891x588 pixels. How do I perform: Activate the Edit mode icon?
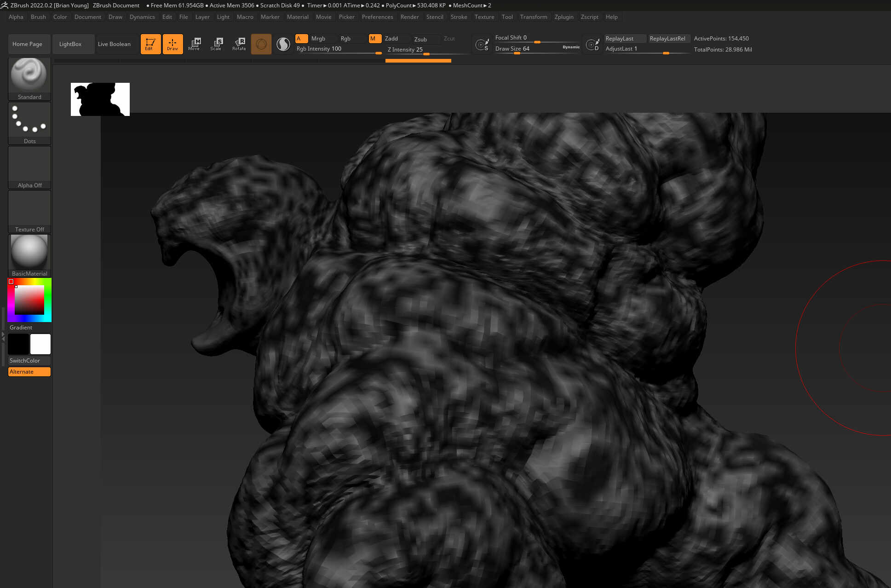pyautogui.click(x=150, y=44)
